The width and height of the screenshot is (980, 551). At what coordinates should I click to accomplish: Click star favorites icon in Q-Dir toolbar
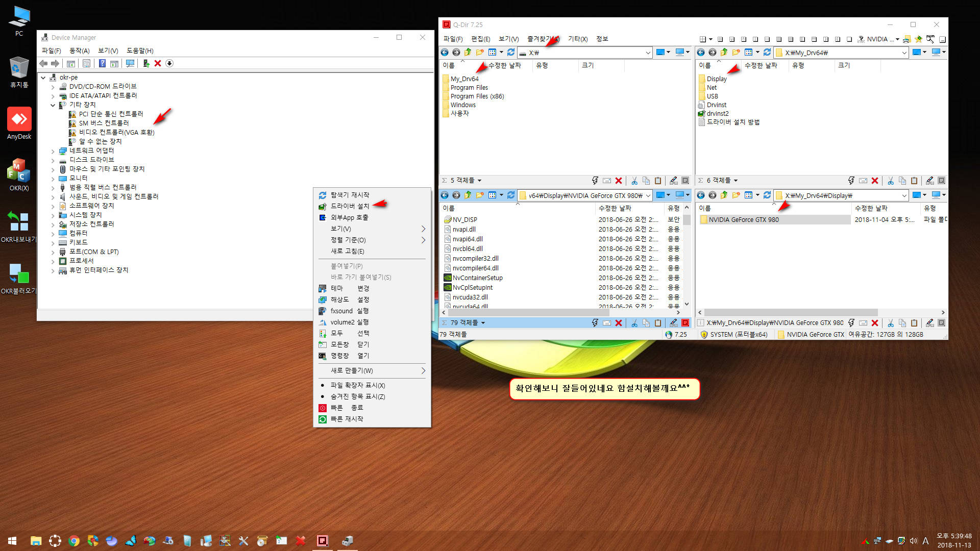coord(919,39)
